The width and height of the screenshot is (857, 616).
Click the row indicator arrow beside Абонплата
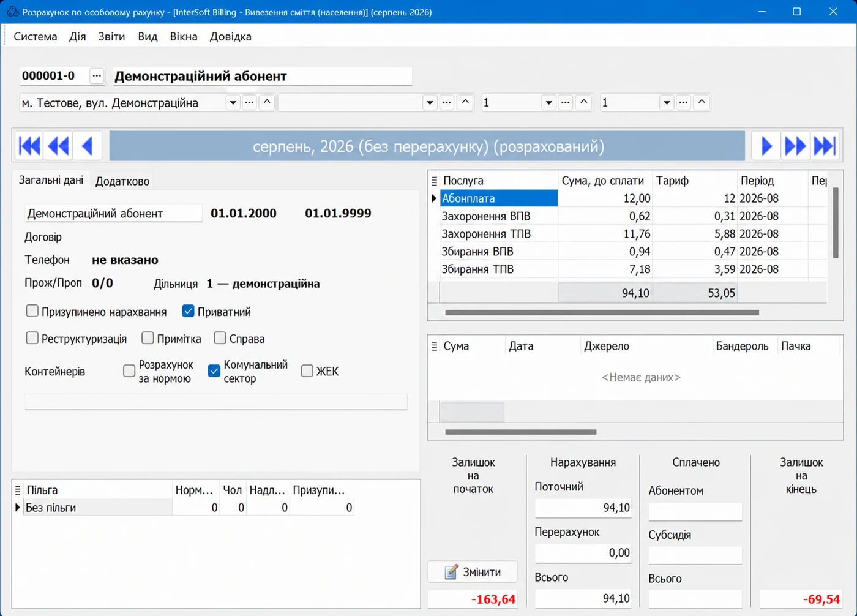[434, 198]
